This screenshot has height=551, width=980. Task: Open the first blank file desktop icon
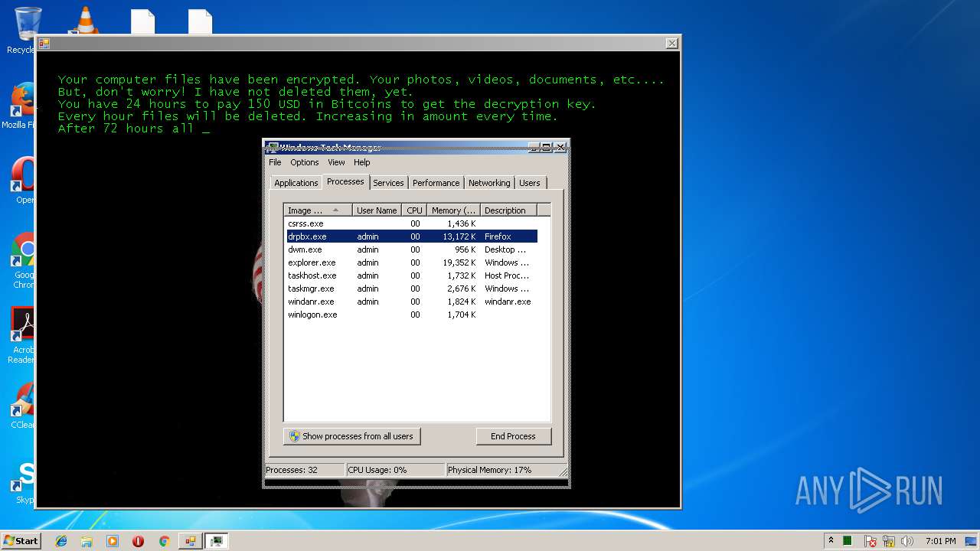tap(142, 21)
